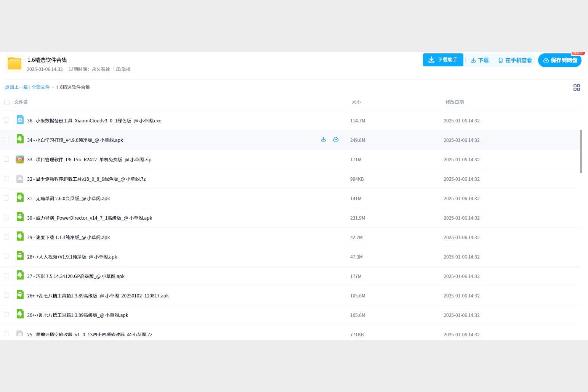This screenshot has height=392, width=588.
Task: Open file 乱七八糟工具箱 20250102_120817.apk
Action: [98, 296]
